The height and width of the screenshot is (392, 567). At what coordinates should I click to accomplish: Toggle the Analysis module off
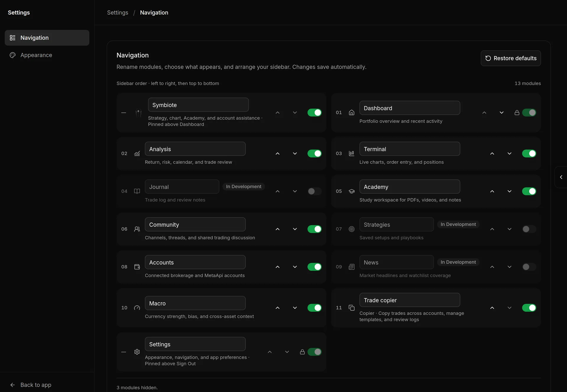coord(315,153)
